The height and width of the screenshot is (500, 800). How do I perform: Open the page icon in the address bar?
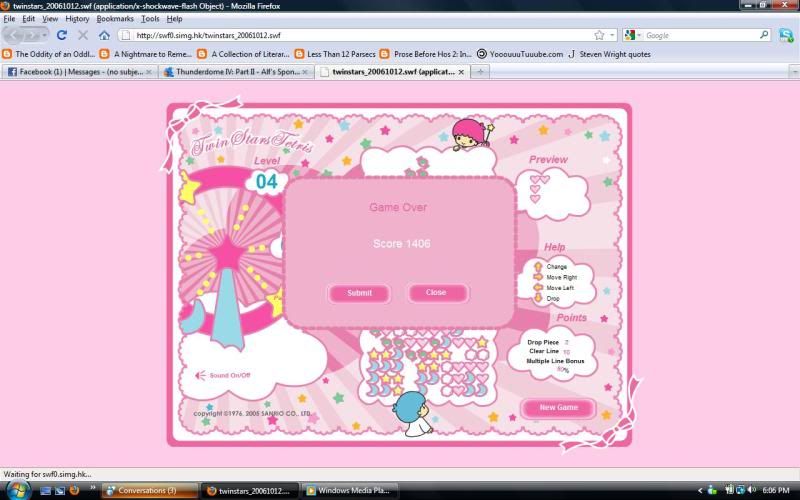point(127,35)
